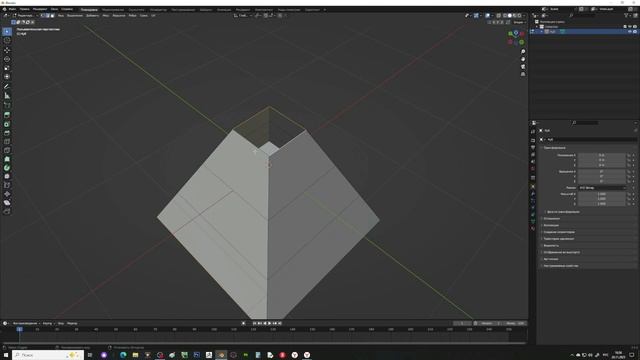The width and height of the screenshot is (640, 360).
Task: Select the Rotate tool
Action: click(7, 59)
